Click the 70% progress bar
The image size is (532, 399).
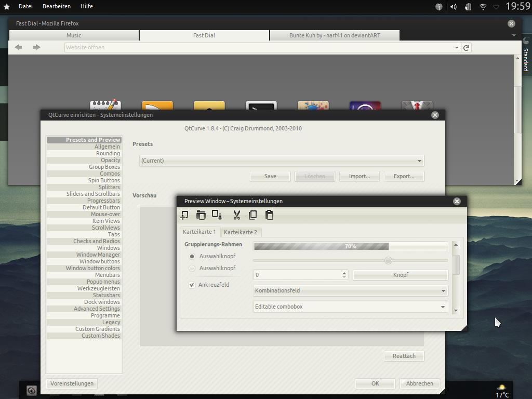click(x=351, y=247)
